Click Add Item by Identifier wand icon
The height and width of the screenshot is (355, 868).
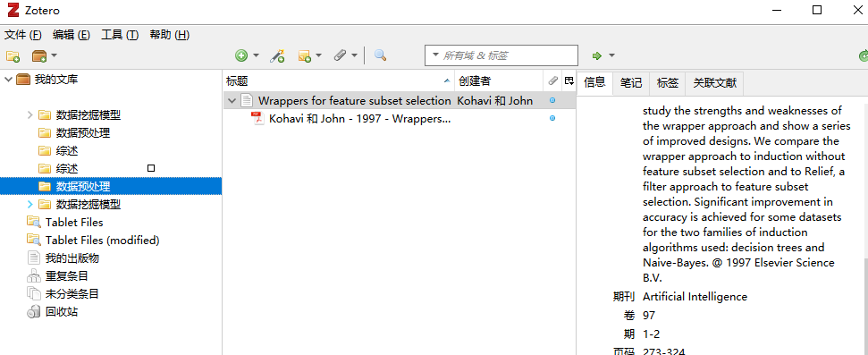click(277, 55)
